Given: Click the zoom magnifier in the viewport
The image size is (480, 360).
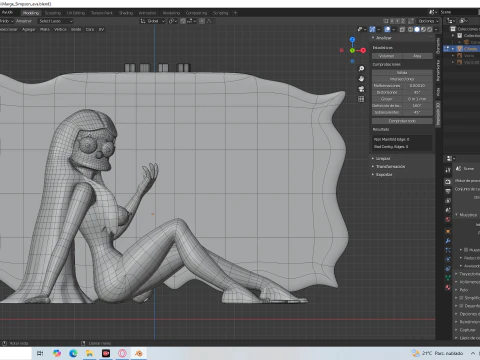Looking at the screenshot, I should [361, 69].
